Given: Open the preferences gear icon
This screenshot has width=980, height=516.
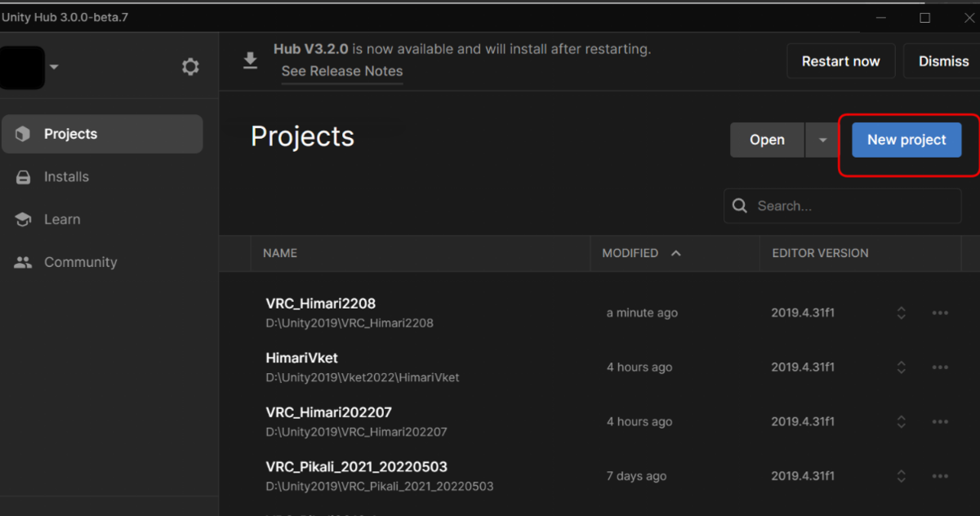Looking at the screenshot, I should pyautogui.click(x=190, y=67).
